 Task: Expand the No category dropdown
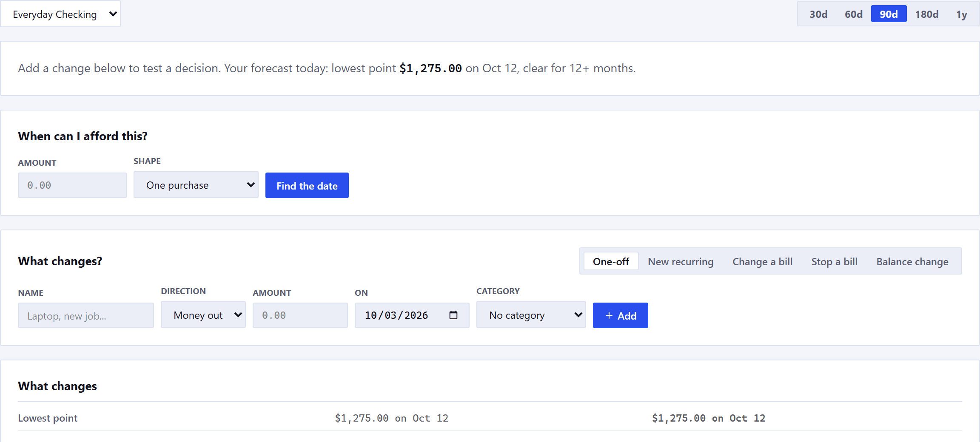pyautogui.click(x=531, y=315)
